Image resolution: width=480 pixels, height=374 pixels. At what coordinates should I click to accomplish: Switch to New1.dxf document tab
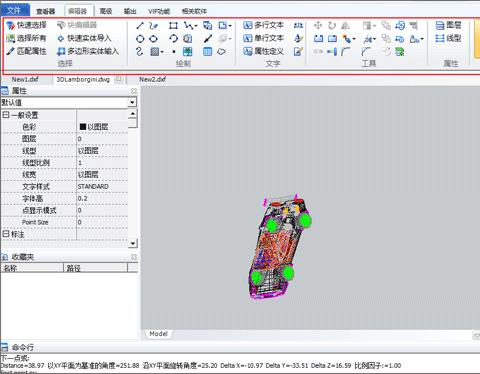pyautogui.click(x=25, y=79)
